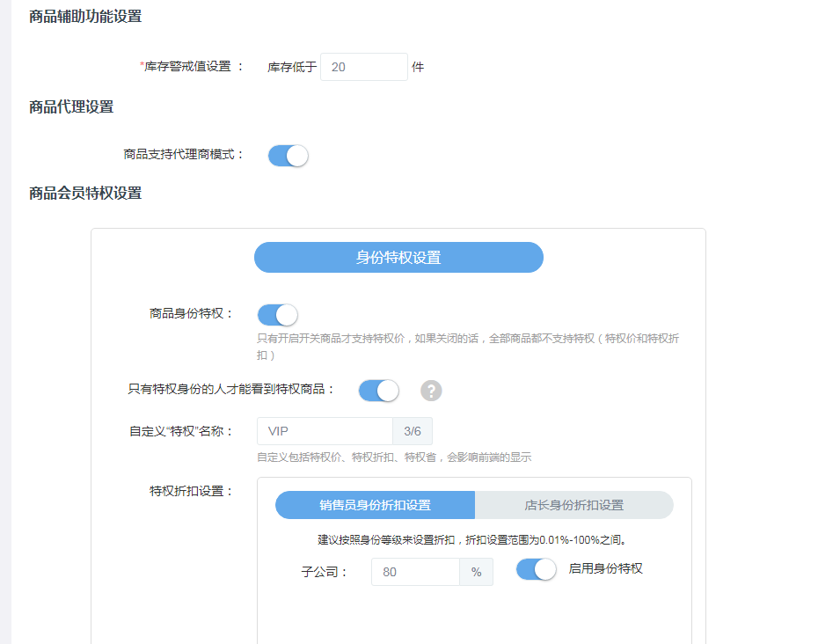Click the 3/6 character counter
Viewport: 840px width, 644px height.
click(x=413, y=431)
